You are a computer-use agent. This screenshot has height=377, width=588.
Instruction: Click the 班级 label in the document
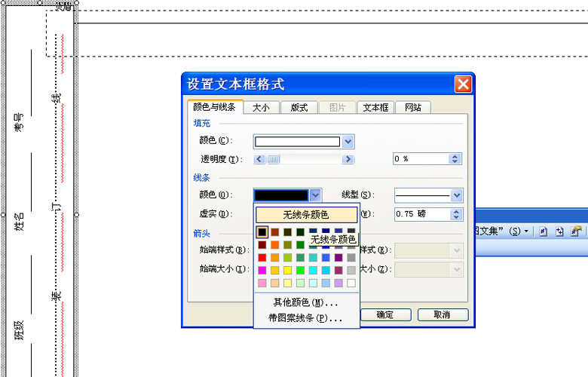(x=19, y=330)
